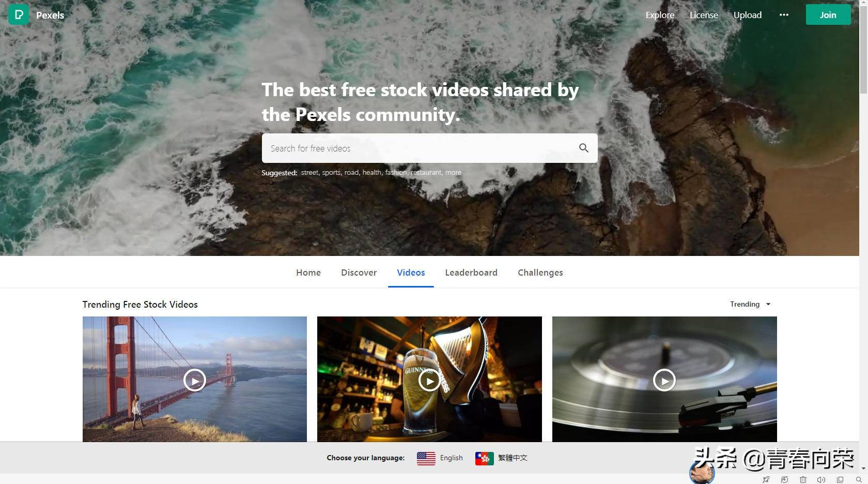868x484 pixels.
Task: Click the suggested term 'street'
Action: (x=310, y=172)
